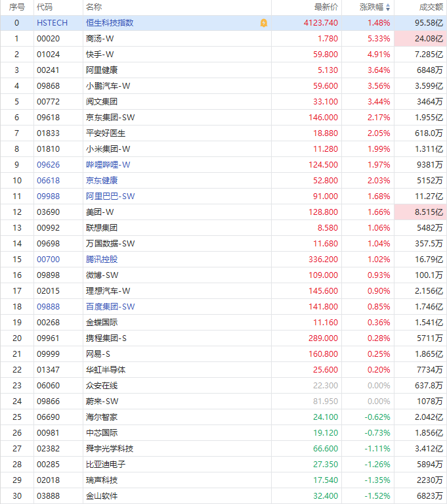Viewport: 447px width, 504px height.
Task: Select the 阿里健康 row name
Action: [102, 70]
